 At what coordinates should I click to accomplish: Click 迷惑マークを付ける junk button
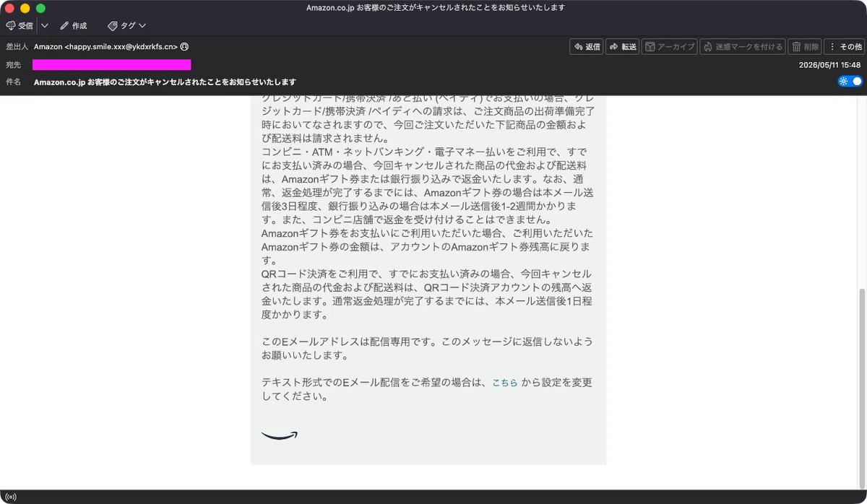(743, 47)
